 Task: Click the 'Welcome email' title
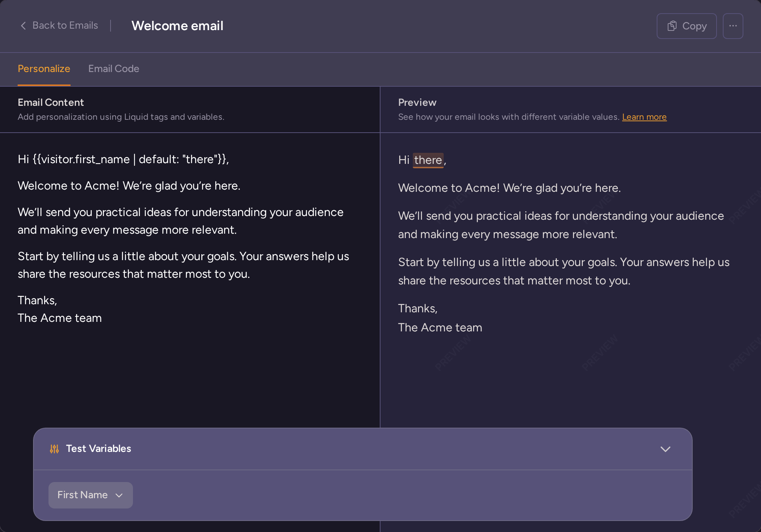pos(177,26)
